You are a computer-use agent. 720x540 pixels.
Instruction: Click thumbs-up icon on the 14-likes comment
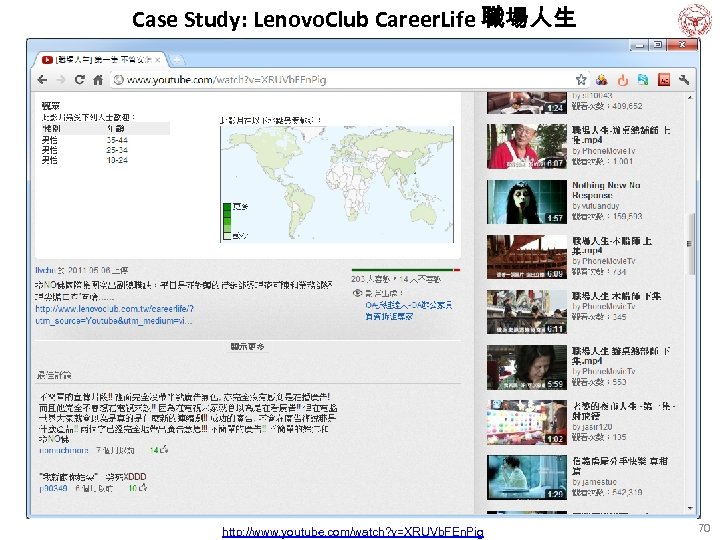(x=164, y=450)
